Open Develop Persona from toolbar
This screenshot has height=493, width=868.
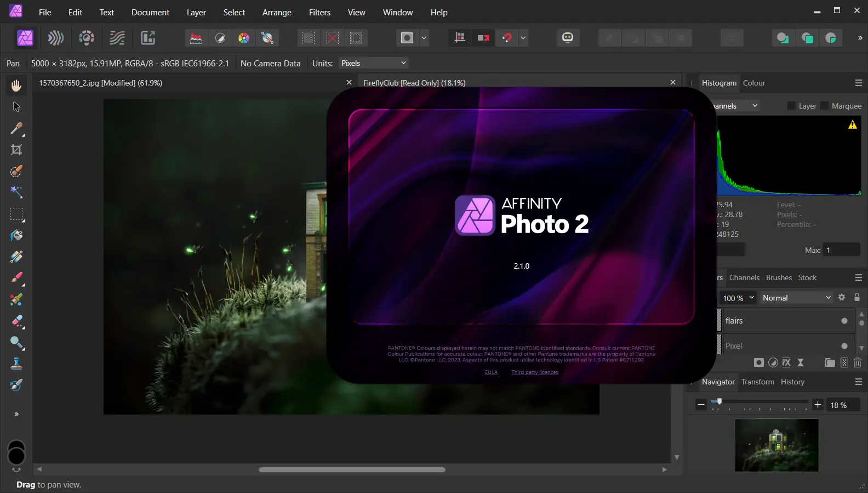point(86,38)
